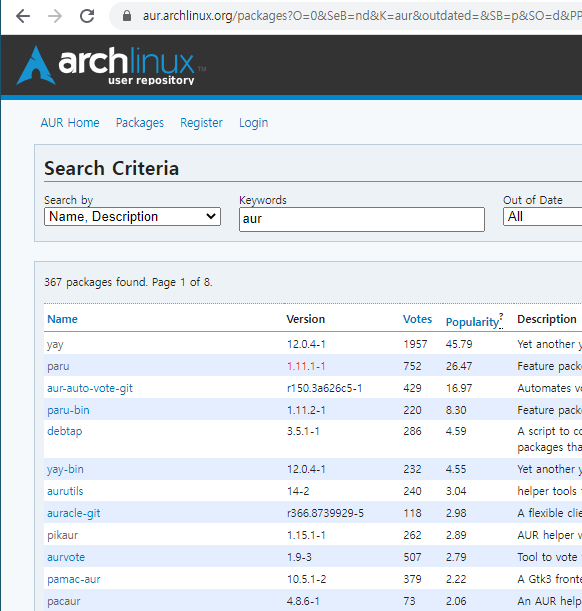Sort results by Votes column
Viewport: 582px width, 611px height.
(x=418, y=319)
